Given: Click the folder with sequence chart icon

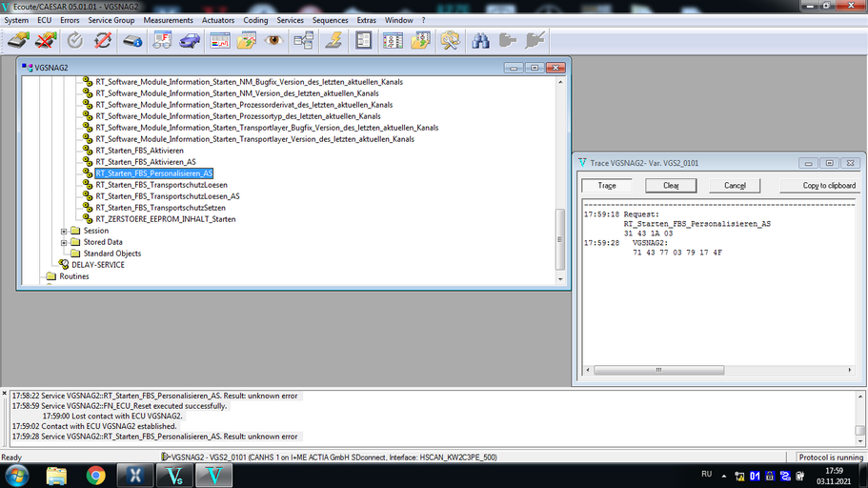Looking at the screenshot, I should point(421,41).
